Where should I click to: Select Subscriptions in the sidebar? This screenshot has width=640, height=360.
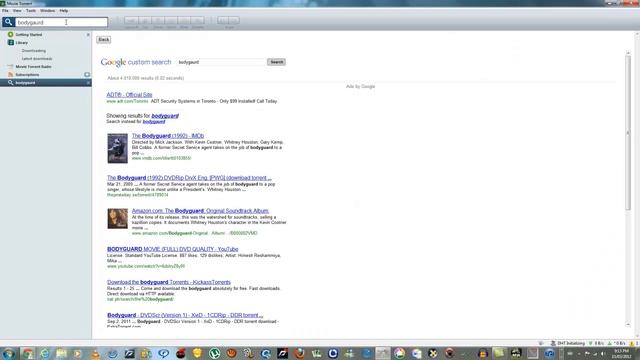(46, 75)
